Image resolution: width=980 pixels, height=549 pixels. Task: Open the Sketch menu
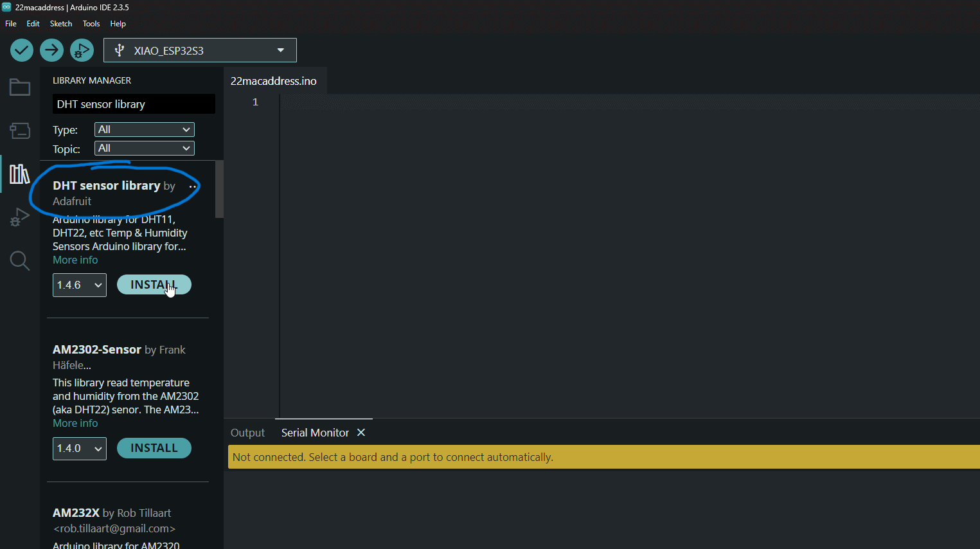[61, 24]
